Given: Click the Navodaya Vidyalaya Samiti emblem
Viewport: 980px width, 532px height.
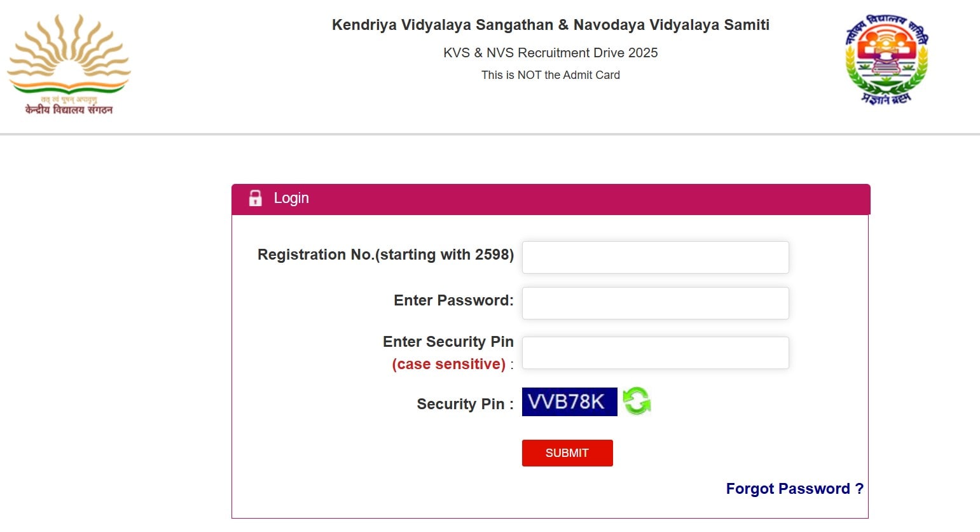Looking at the screenshot, I should click(x=884, y=60).
